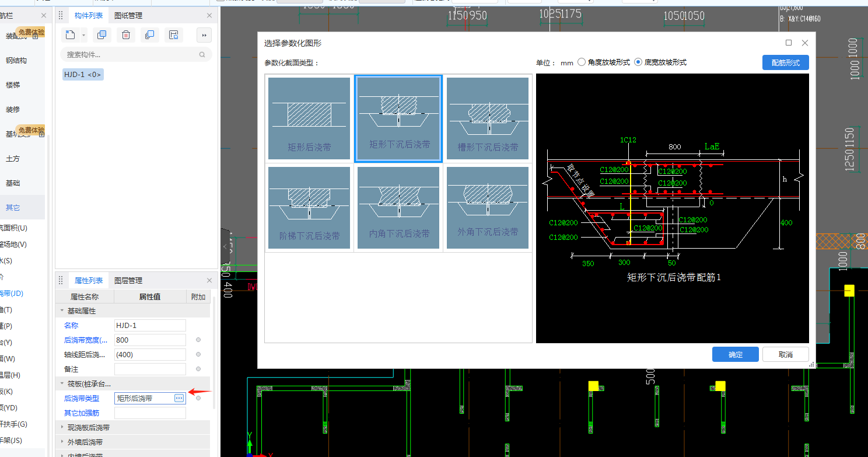Toggle 附加 marker for 后浇带类型 row
Screen dimensions: 868x457
tap(198, 398)
